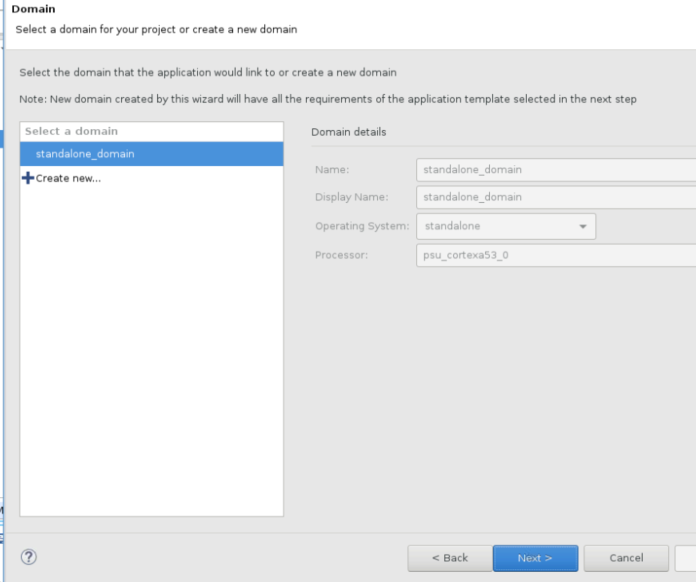Viewport: 696px width, 582px height.
Task: Click the help question mark icon
Action: point(29,558)
